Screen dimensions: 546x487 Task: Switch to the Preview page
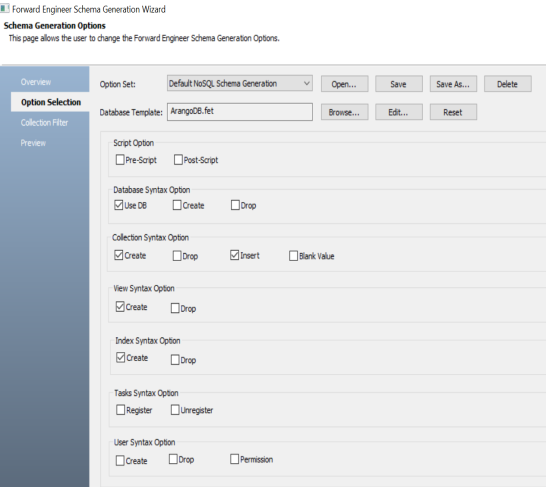[x=33, y=143]
